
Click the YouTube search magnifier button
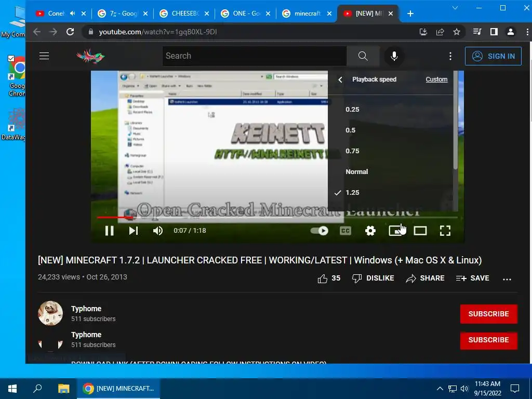[363, 56]
